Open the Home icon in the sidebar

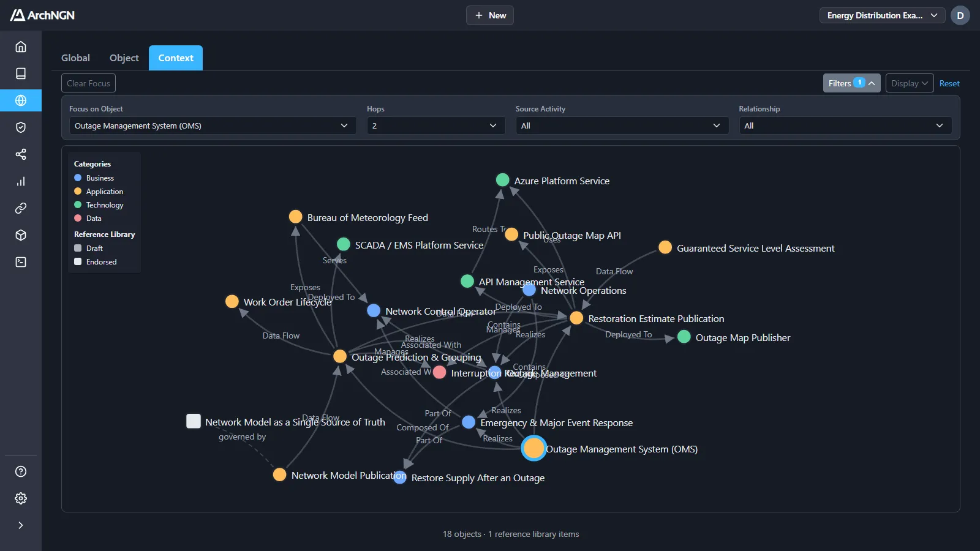click(x=21, y=47)
